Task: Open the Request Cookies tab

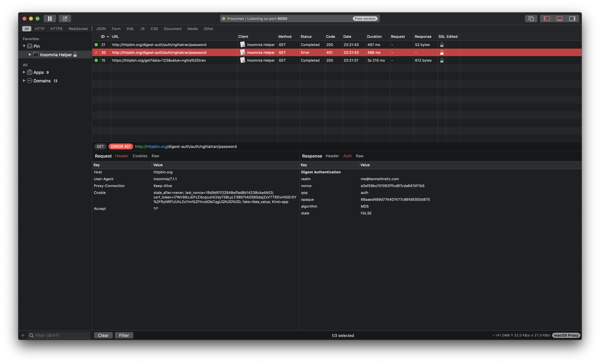Action: [x=140, y=156]
